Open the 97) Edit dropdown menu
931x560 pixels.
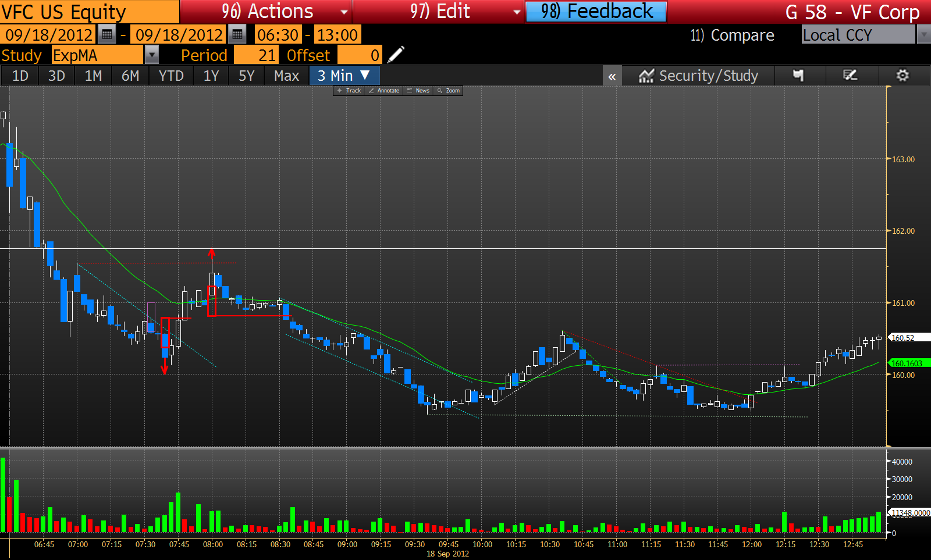(x=439, y=12)
